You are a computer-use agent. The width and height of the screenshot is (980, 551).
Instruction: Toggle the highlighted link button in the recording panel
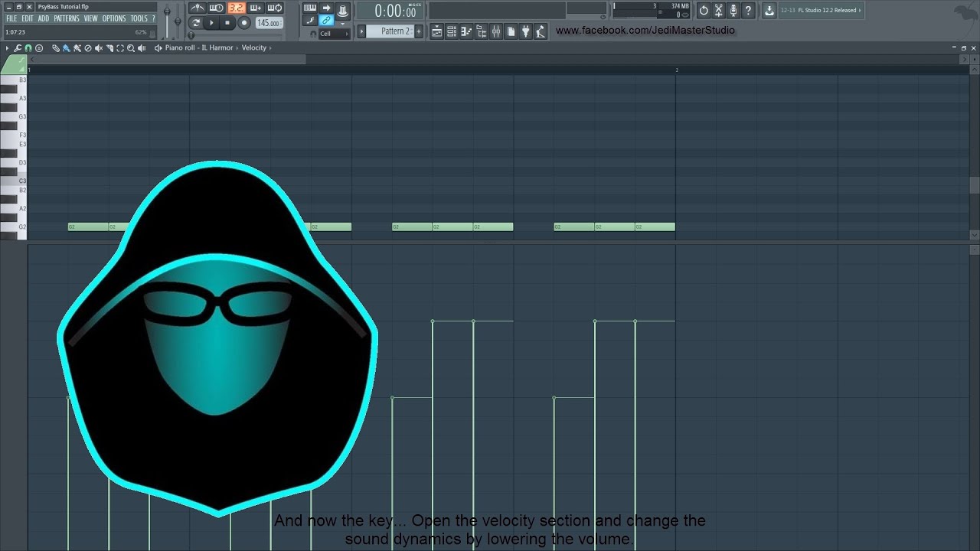[326, 20]
